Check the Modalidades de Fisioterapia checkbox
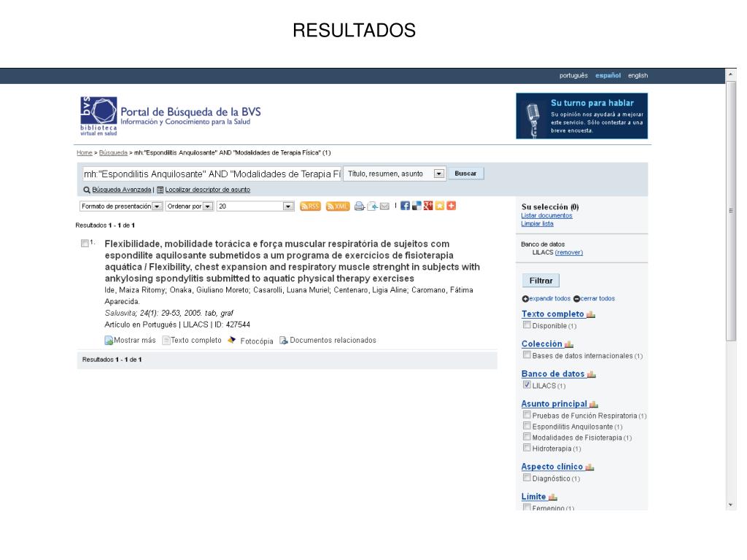 527,437
